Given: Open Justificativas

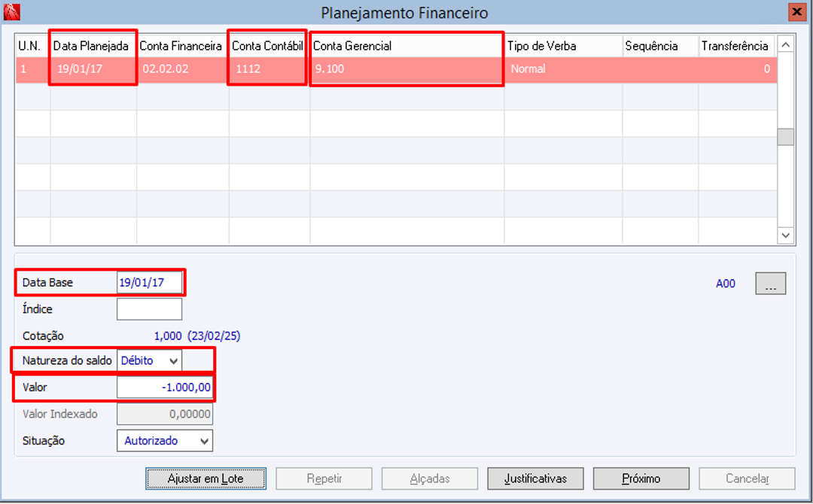Looking at the screenshot, I should pyautogui.click(x=536, y=478).
